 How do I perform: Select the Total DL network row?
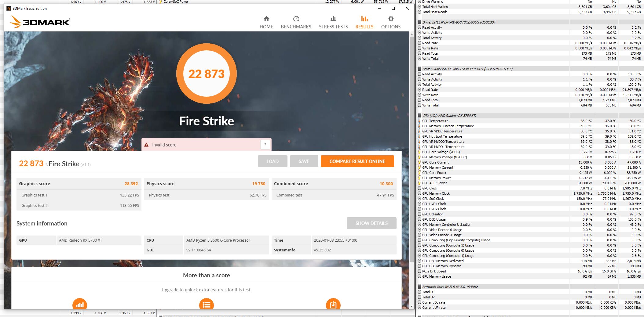click(530, 292)
